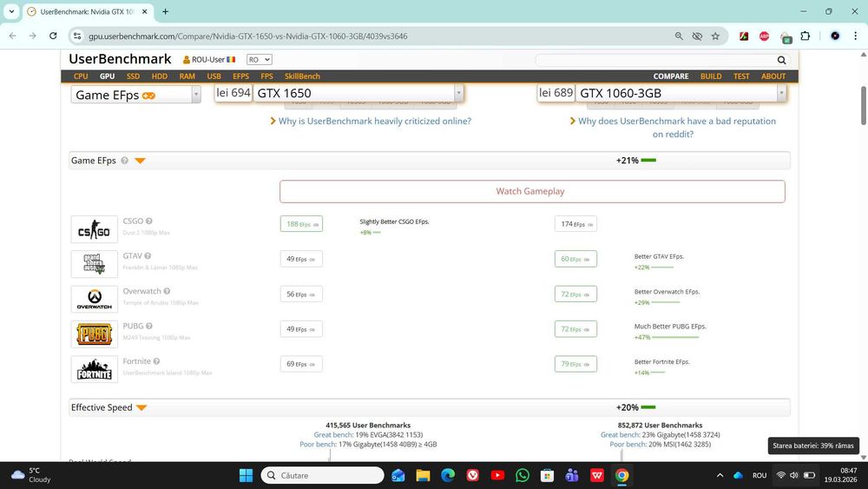The image size is (868, 489).
Task: Click the 72 EFps PUBG value box
Action: (x=575, y=329)
